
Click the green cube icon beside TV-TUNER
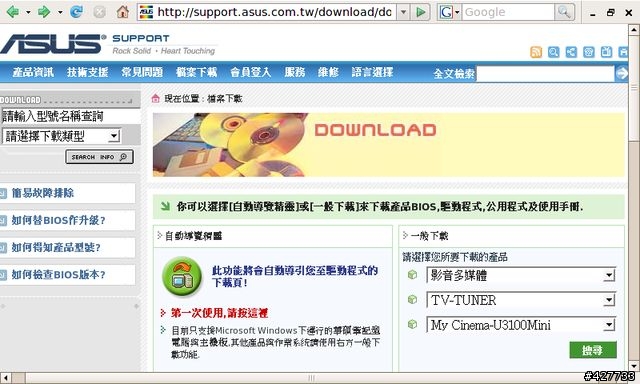pyautogui.click(x=412, y=300)
